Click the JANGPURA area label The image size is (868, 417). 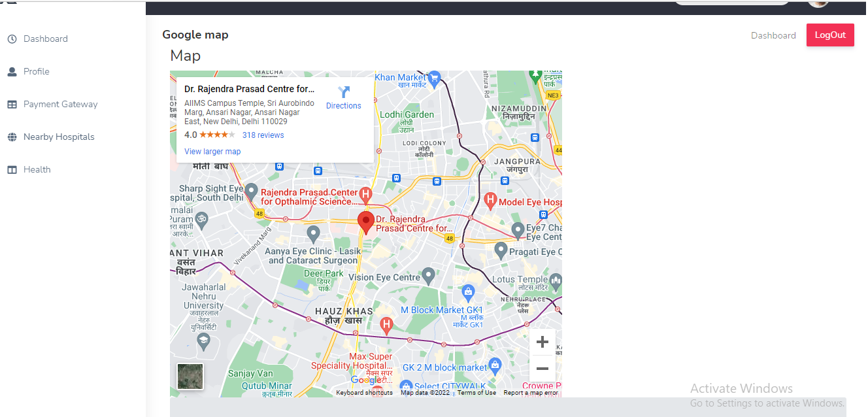click(518, 161)
